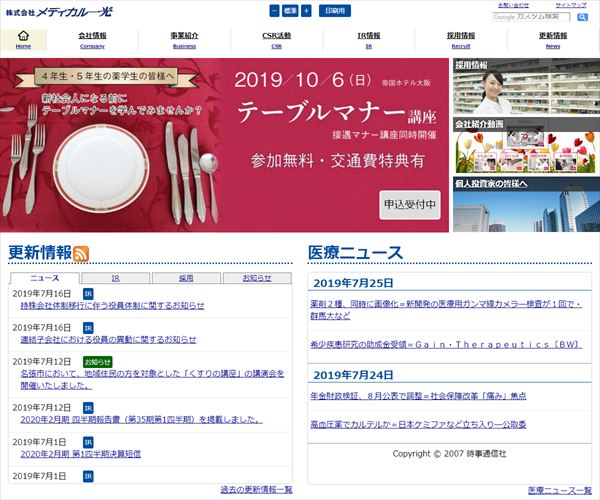The image size is (600, 500).
Task: Click the RSS feed icon beside 更新情報
Action: 81,254
